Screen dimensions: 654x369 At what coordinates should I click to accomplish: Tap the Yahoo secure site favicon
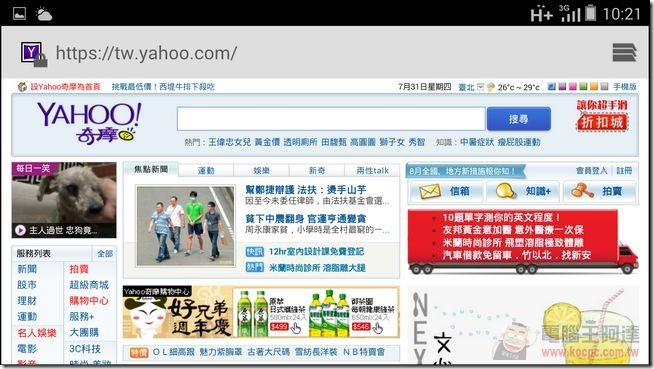[33, 54]
